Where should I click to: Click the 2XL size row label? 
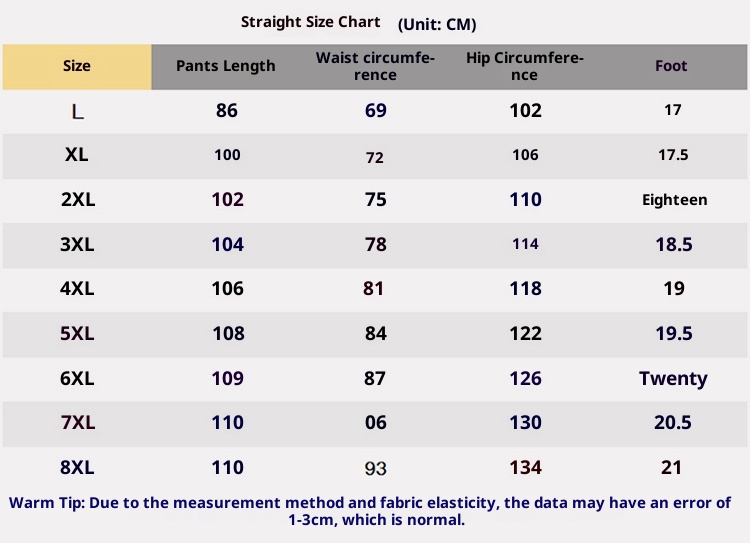click(x=77, y=200)
